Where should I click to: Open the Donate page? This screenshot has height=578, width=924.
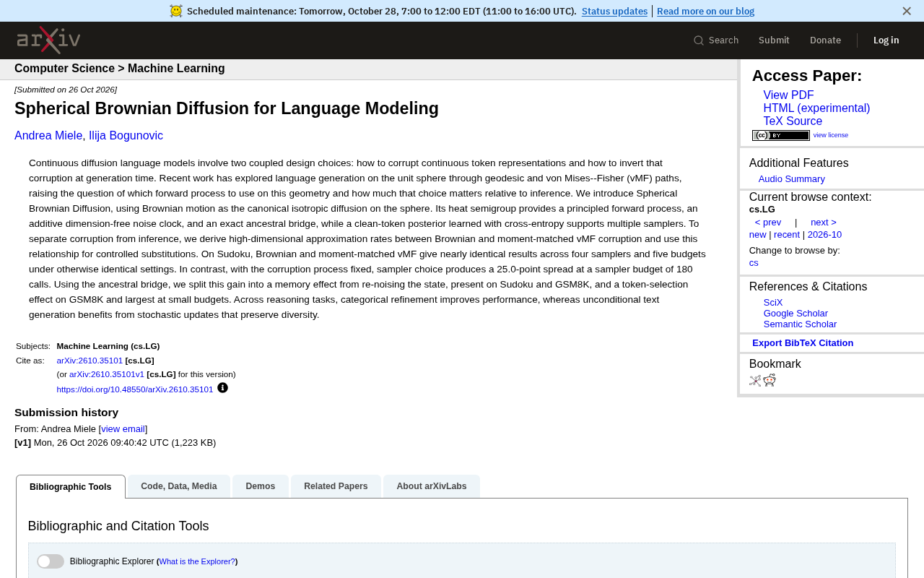click(x=825, y=40)
